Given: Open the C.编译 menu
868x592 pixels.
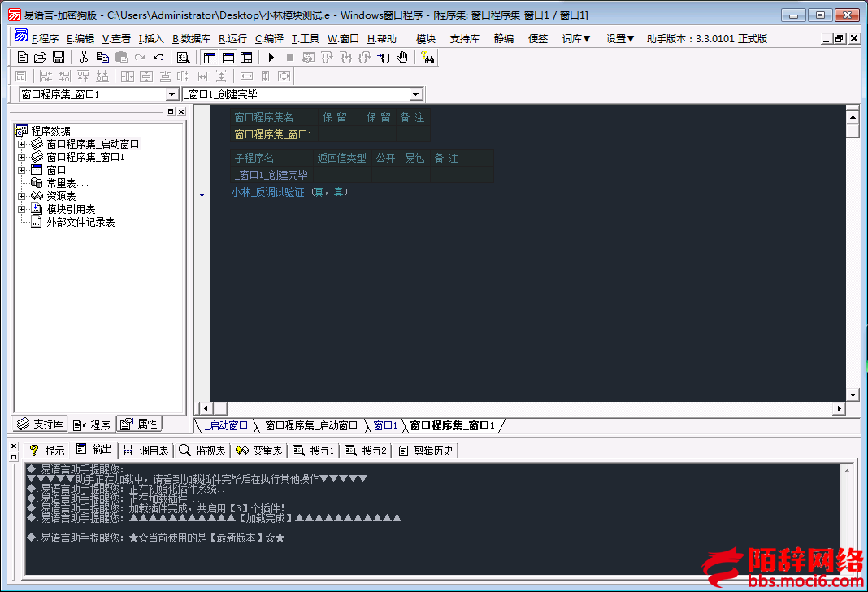Looking at the screenshot, I should coord(269,39).
